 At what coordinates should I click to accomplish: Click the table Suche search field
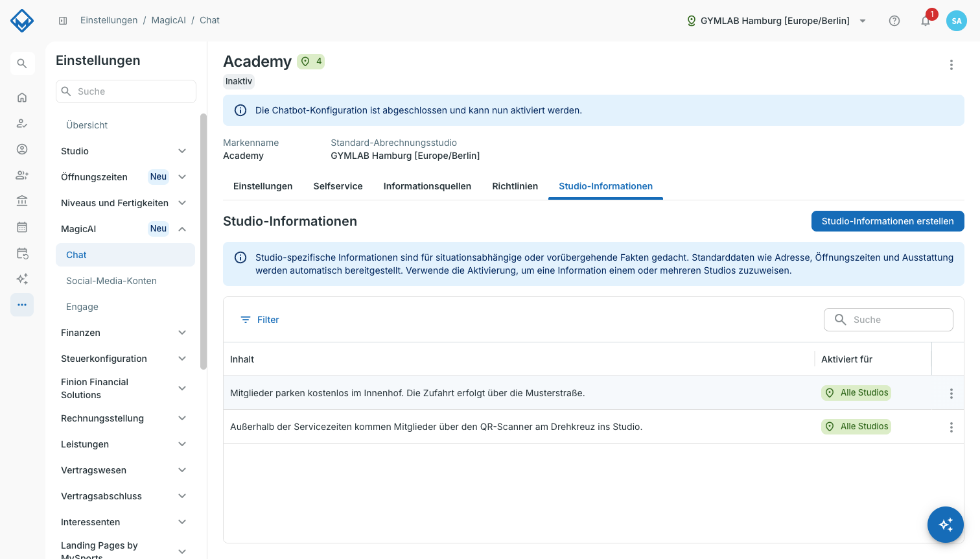[x=889, y=320]
